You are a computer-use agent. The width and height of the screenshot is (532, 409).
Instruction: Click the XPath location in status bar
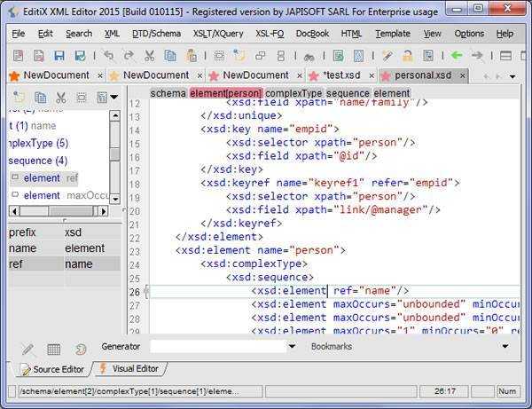[140, 391]
